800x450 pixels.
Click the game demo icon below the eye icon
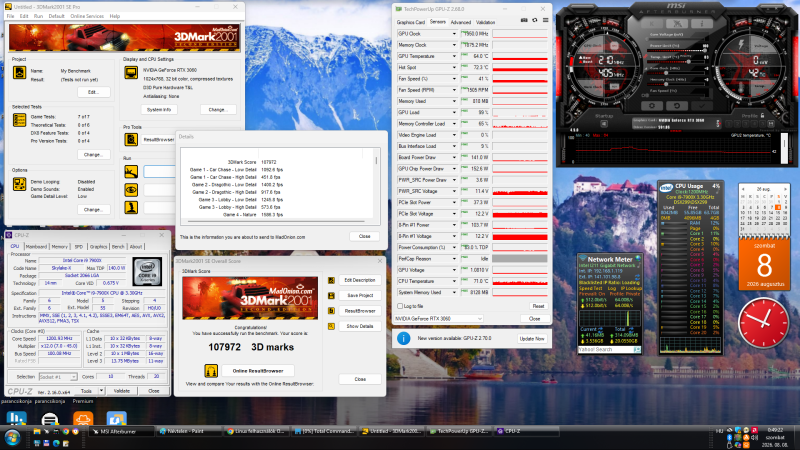131,208
